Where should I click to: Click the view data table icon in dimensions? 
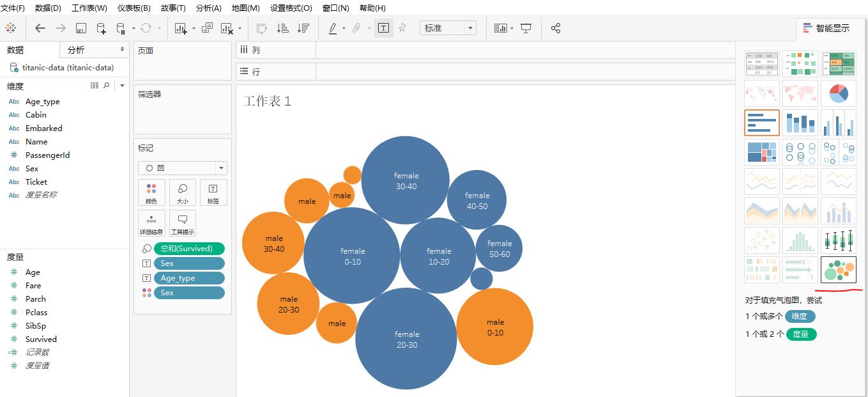point(95,86)
